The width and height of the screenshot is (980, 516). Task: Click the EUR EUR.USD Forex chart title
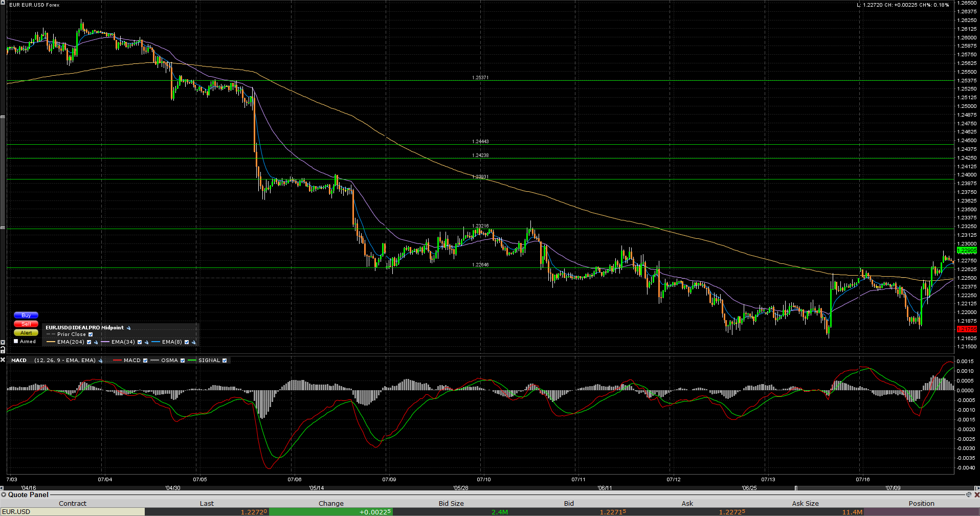click(x=34, y=5)
